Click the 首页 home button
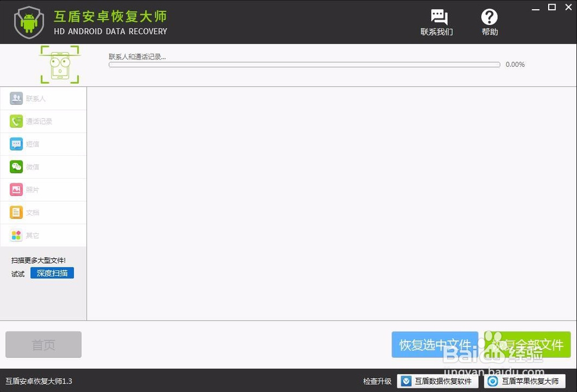The image size is (577, 392). coord(43,345)
